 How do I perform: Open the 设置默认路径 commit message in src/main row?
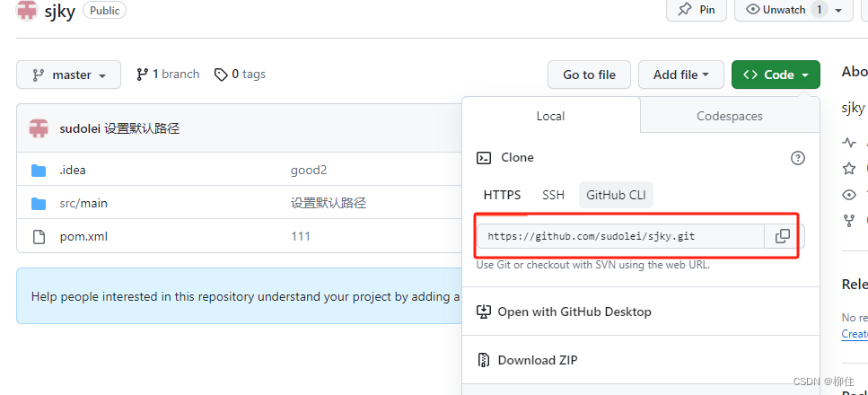[x=329, y=203]
